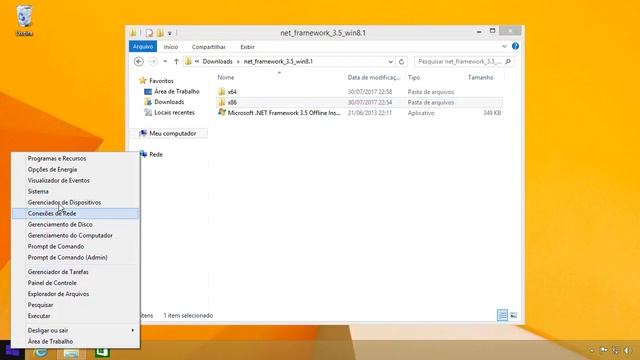Click Properties icon in quick access toolbar

[x=149, y=33]
